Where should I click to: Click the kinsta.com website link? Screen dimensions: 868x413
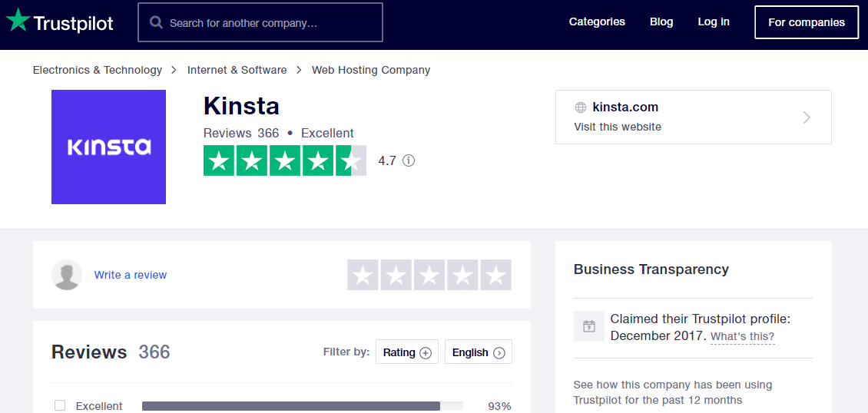pyautogui.click(x=625, y=107)
